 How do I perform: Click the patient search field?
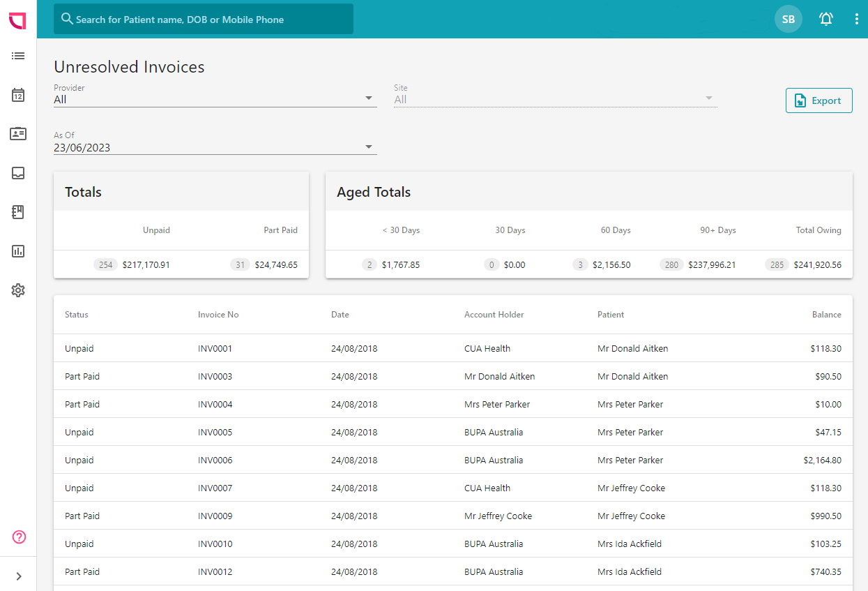coord(204,19)
